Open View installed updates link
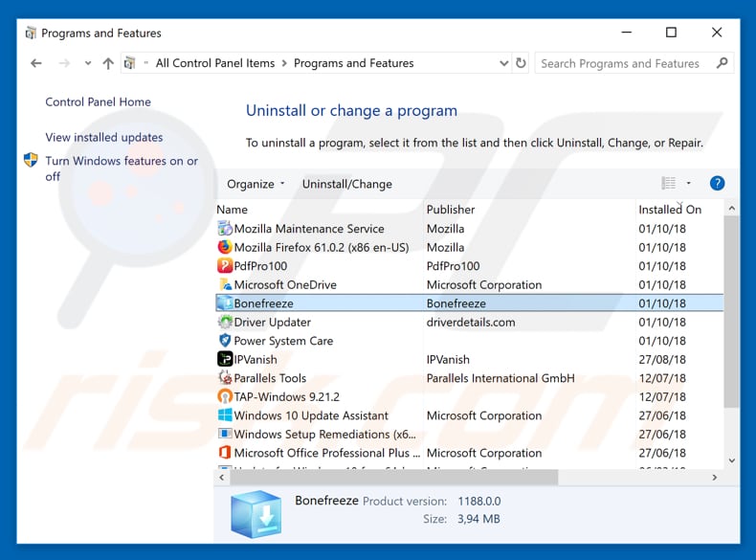The width and height of the screenshot is (756, 560). tap(104, 138)
